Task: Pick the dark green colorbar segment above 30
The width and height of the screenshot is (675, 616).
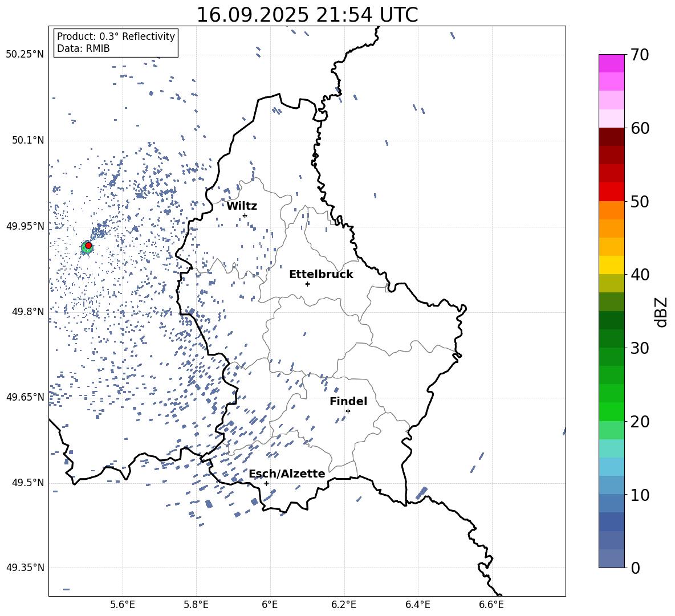Action: click(x=611, y=338)
